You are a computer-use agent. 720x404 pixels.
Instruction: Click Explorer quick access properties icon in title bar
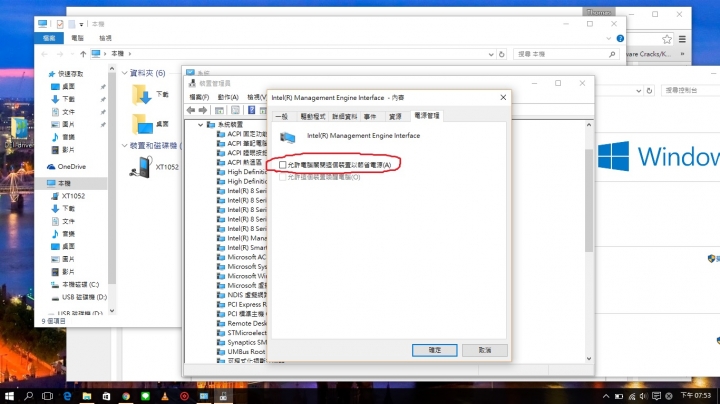tap(60, 24)
